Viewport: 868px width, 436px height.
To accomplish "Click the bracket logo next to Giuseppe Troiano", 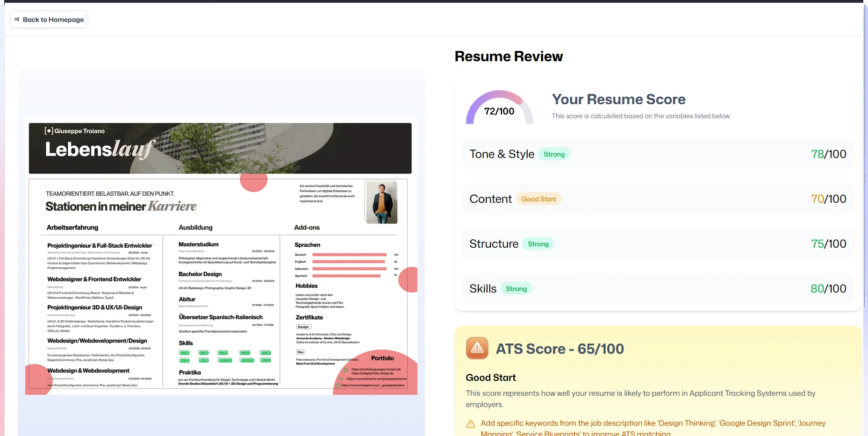I will [x=49, y=131].
